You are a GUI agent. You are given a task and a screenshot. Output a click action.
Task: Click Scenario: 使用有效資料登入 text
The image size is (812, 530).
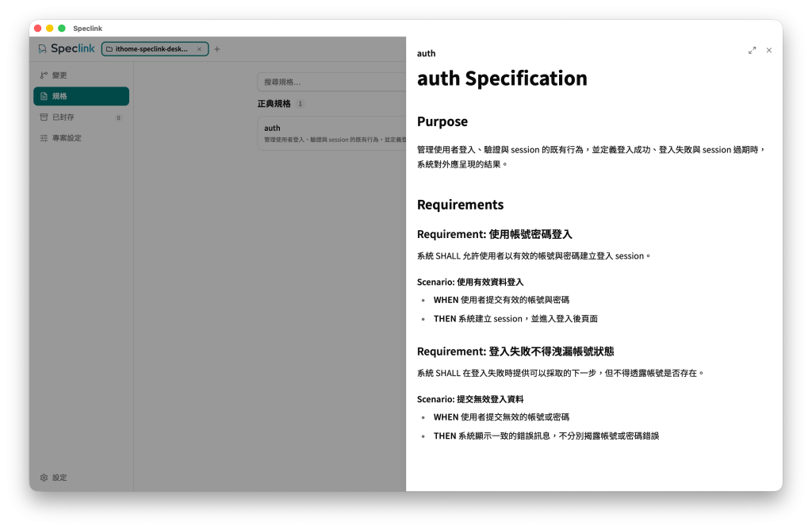(470, 282)
